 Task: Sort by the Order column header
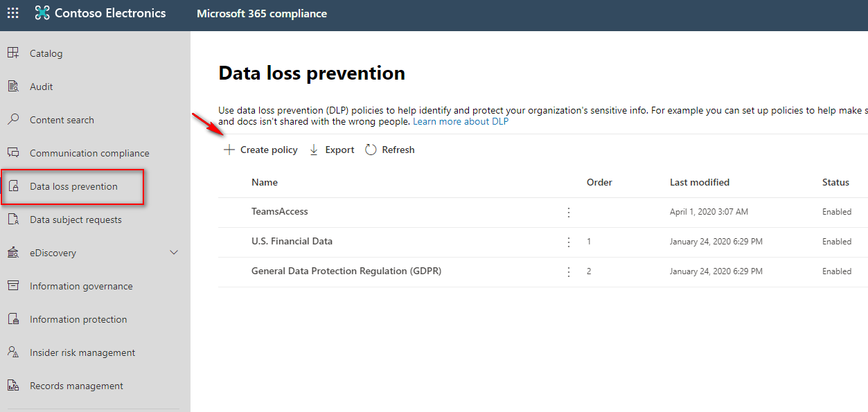pyautogui.click(x=599, y=182)
